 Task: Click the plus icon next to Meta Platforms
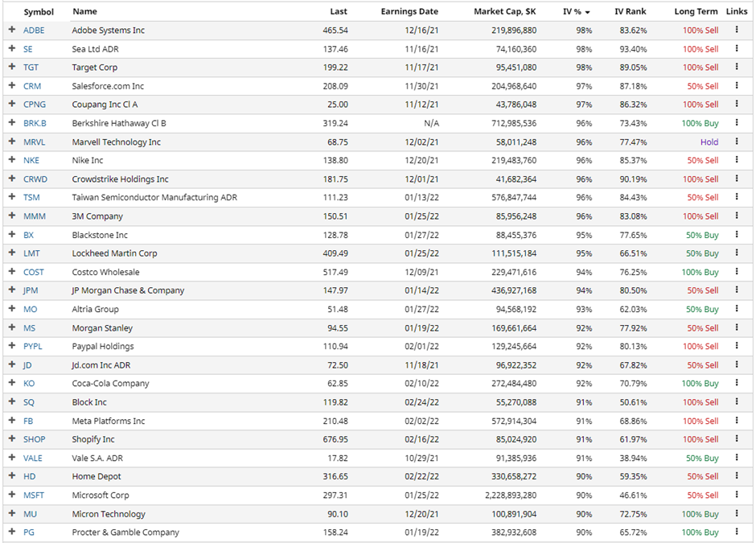tap(11, 421)
